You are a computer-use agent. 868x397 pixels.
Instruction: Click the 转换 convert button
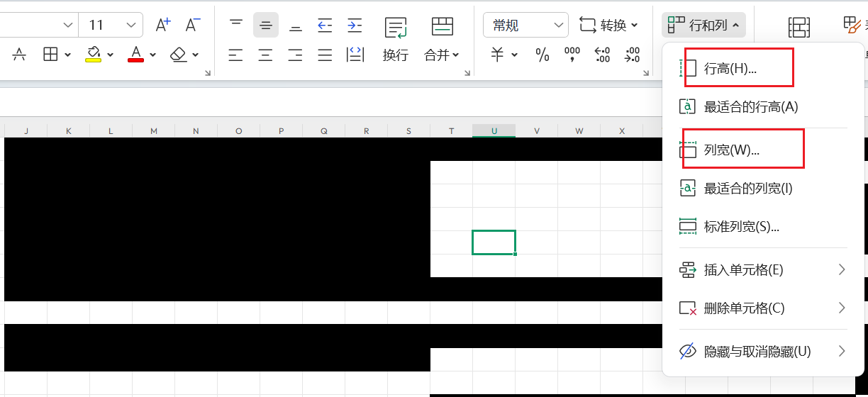coord(608,26)
